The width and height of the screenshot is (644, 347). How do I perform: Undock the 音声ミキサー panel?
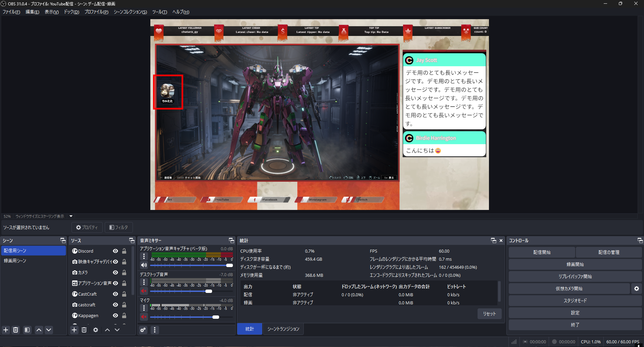pyautogui.click(x=231, y=241)
